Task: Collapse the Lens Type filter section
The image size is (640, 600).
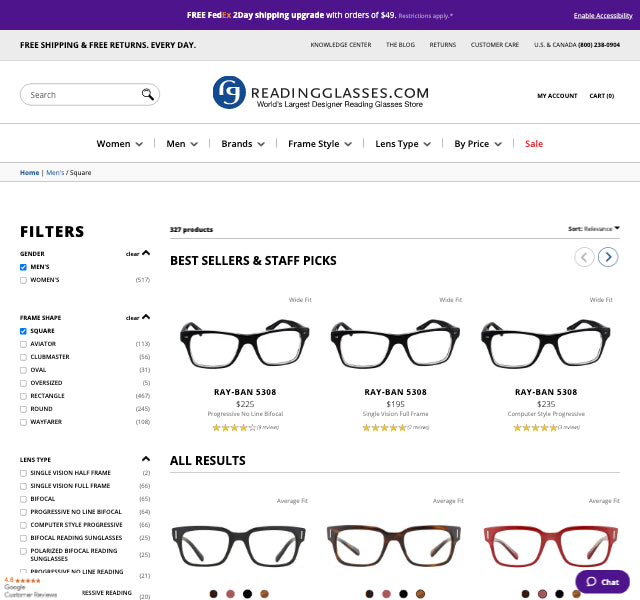Action: [x=146, y=459]
